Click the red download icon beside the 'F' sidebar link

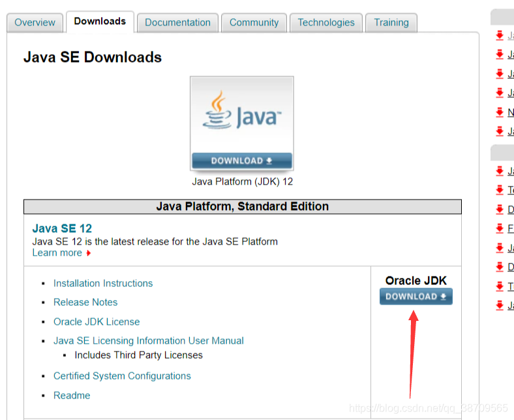(x=500, y=228)
